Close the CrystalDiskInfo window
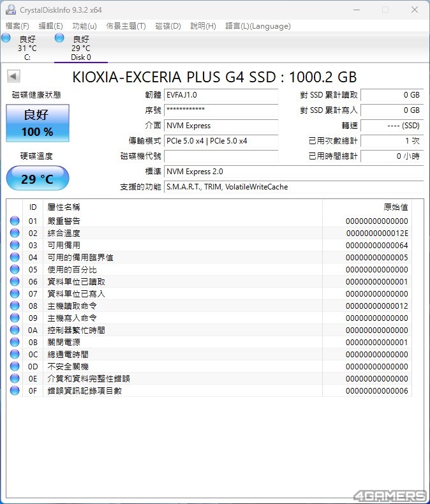This screenshot has width=430, height=504. (x=415, y=10)
